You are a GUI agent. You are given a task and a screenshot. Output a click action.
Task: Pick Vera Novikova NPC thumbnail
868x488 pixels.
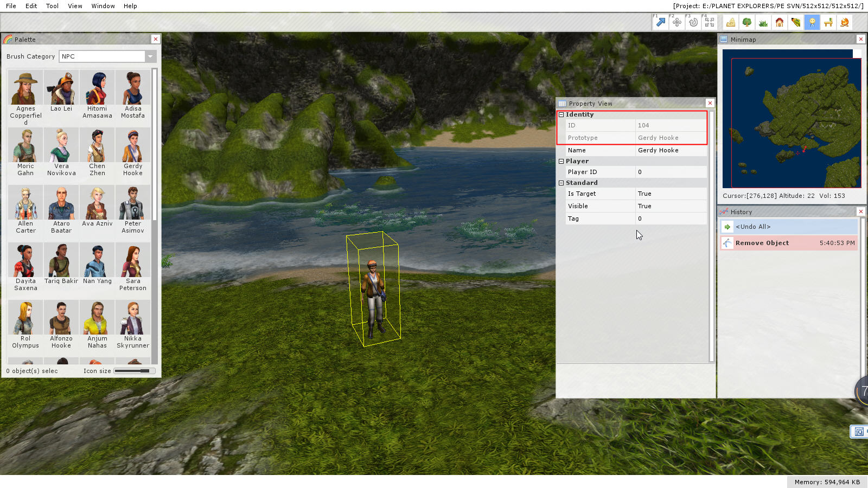61,146
